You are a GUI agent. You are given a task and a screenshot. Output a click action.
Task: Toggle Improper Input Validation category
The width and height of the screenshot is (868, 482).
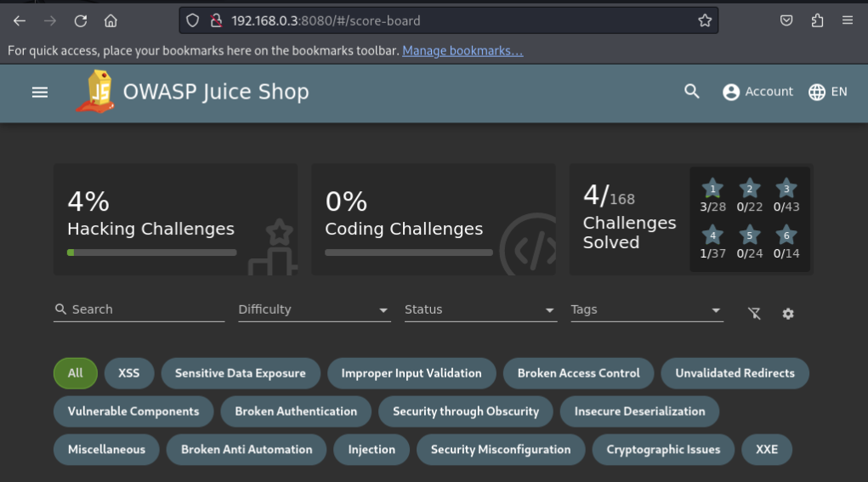(411, 373)
